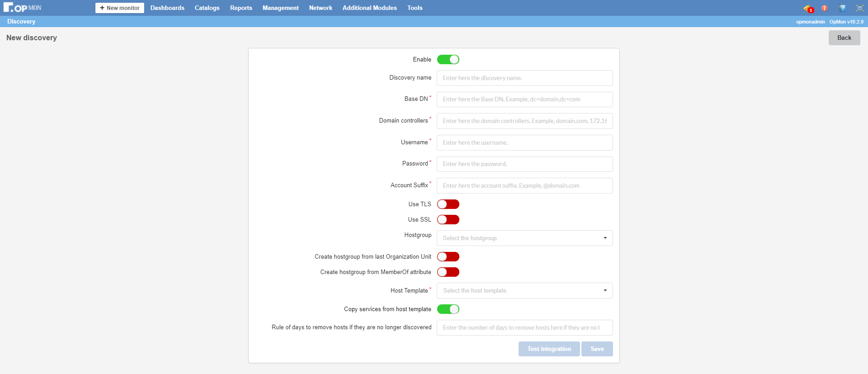
Task: Click the OpMon logo
Action: [23, 8]
